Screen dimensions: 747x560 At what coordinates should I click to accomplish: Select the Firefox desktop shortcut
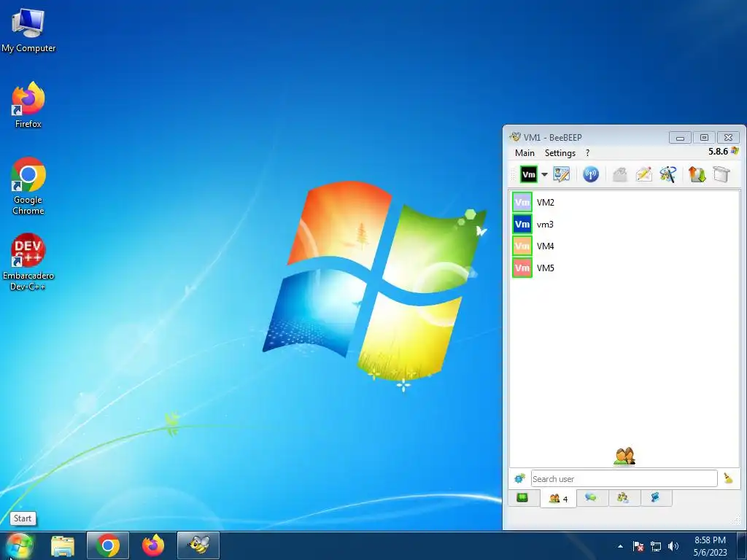pos(28,105)
